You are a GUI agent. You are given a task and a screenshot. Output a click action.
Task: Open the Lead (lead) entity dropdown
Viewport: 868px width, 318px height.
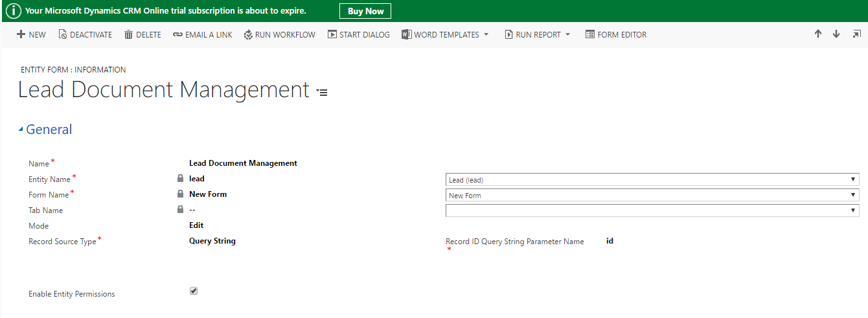(x=652, y=179)
